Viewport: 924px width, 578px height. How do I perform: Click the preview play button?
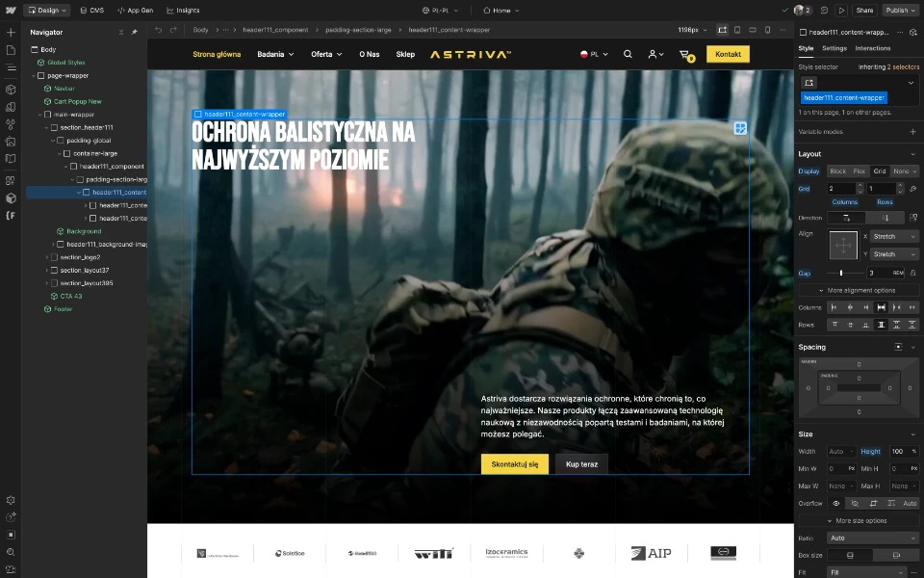point(841,10)
